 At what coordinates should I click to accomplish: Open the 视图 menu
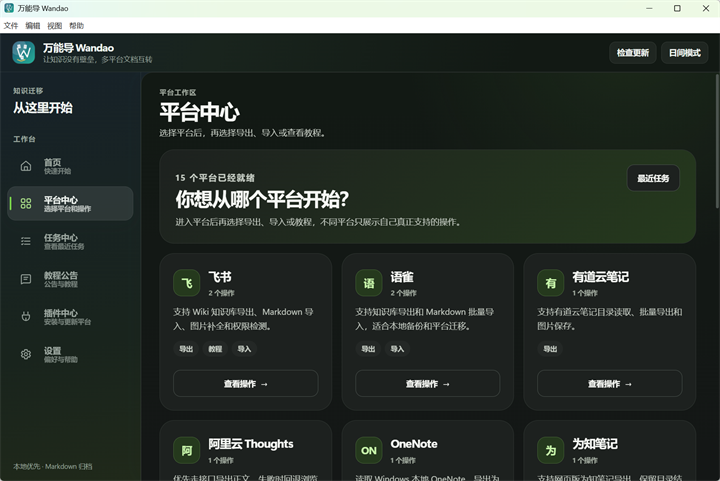[x=55, y=26]
